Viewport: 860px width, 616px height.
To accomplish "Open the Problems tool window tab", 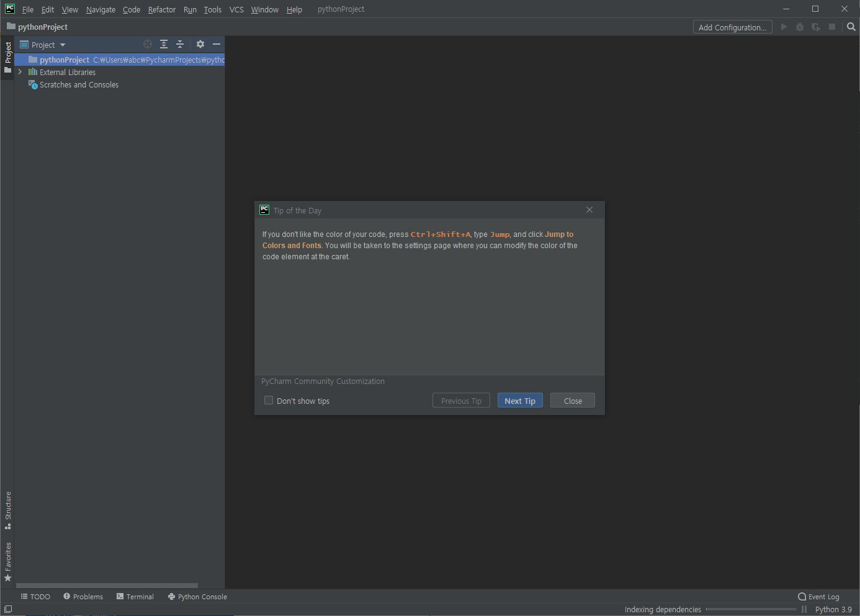I will coord(83,596).
